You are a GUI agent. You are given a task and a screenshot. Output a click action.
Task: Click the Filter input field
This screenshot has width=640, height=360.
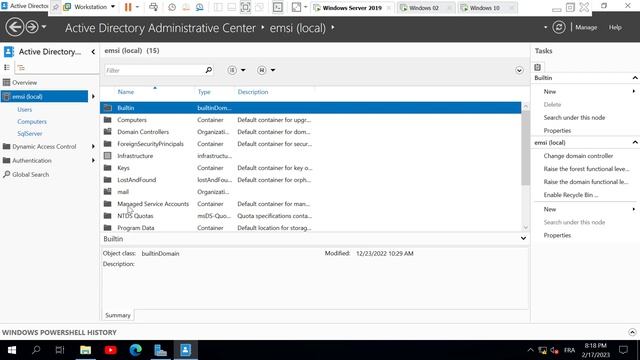(154, 70)
